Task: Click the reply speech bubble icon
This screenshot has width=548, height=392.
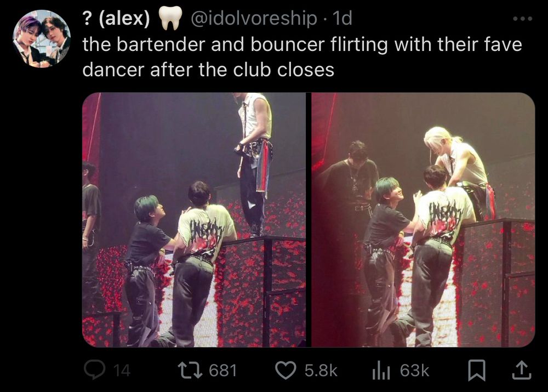Action: click(x=94, y=370)
